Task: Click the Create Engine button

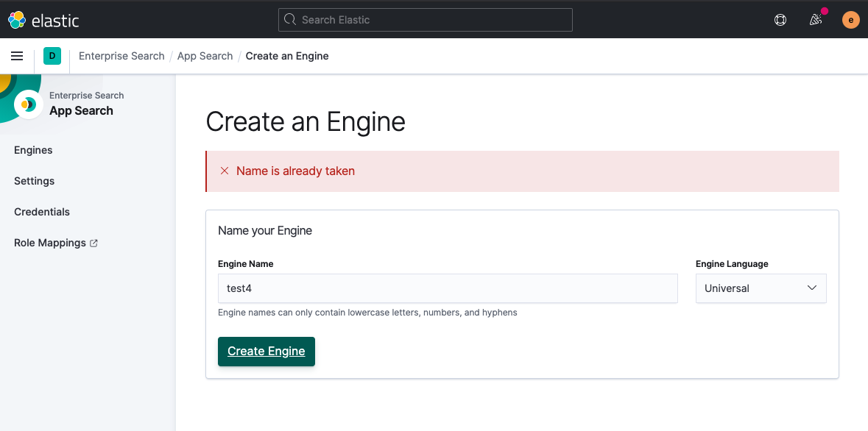Action: pos(267,352)
